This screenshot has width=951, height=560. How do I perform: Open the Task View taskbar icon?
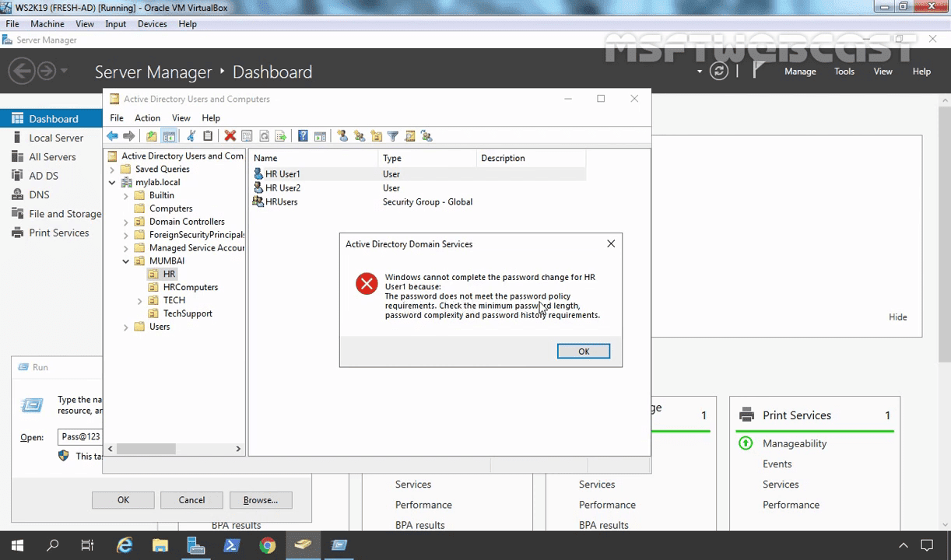[x=87, y=545]
